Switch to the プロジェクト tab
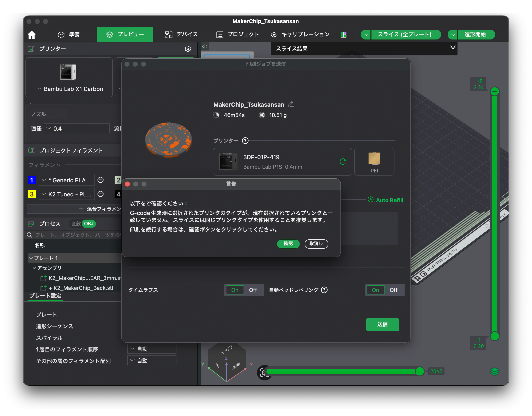 click(237, 35)
